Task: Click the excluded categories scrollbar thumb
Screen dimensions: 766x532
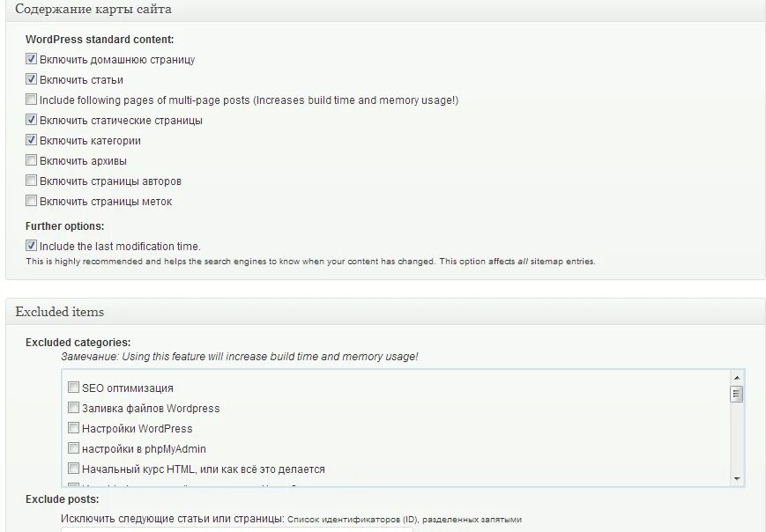Action: [x=737, y=394]
